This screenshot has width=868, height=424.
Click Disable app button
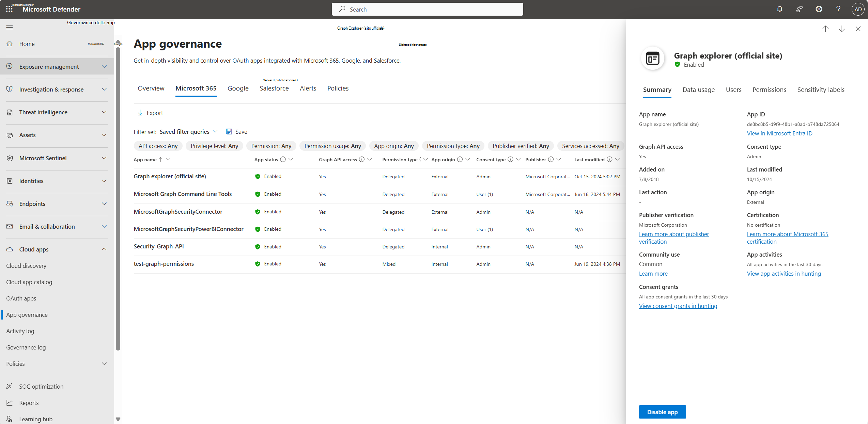tap(662, 412)
